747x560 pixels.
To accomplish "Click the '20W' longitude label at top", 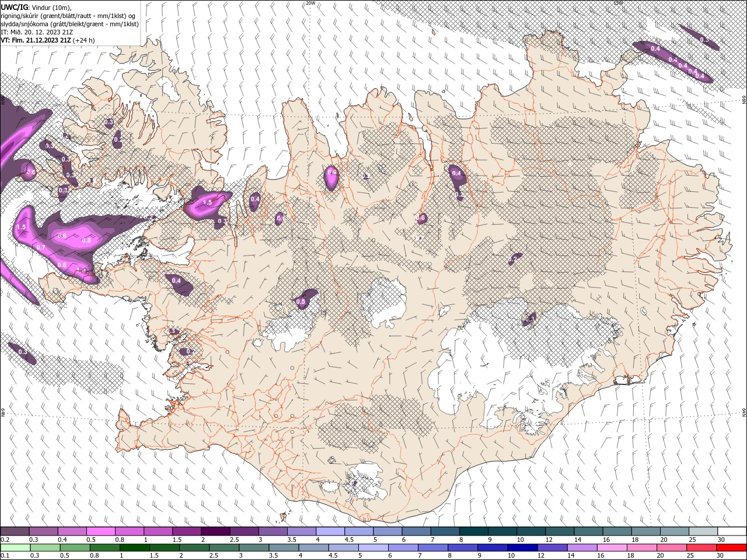I will click(310, 2).
